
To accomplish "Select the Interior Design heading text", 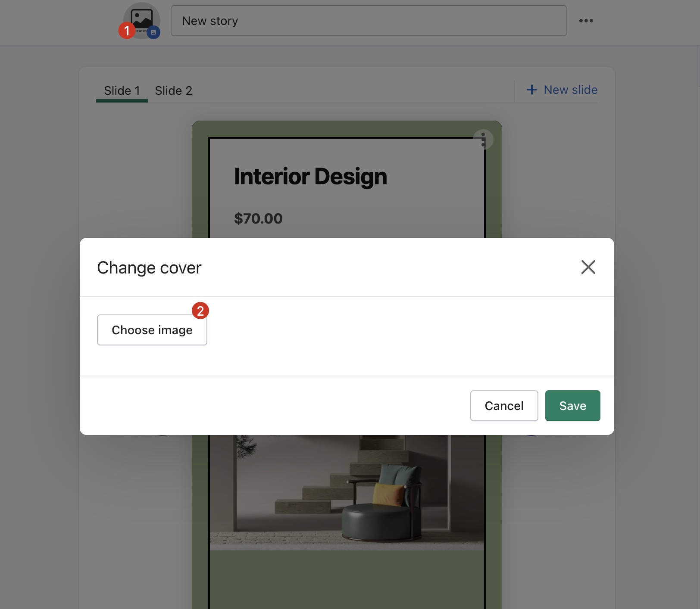I will (310, 177).
